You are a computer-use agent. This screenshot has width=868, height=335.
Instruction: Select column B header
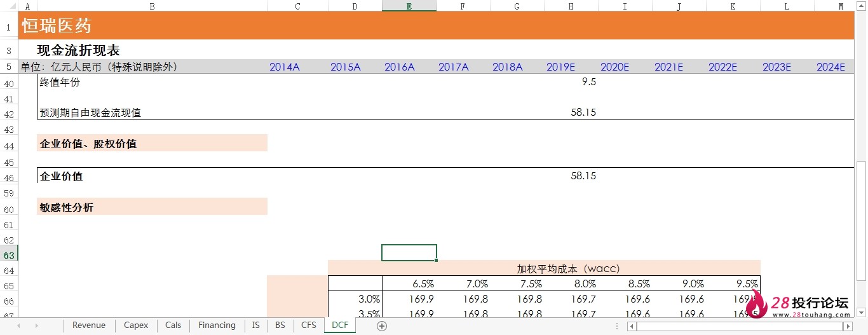[x=152, y=6]
